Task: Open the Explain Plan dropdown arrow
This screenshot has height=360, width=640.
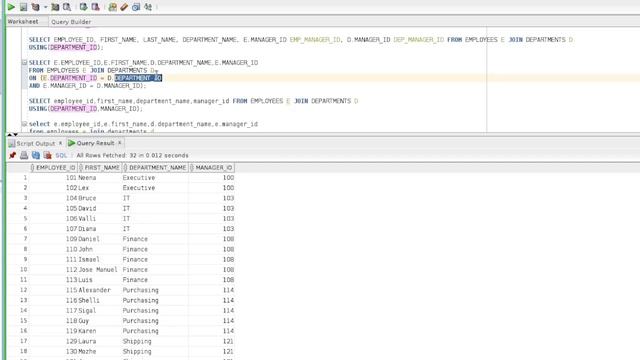Action: [x=45, y=7]
